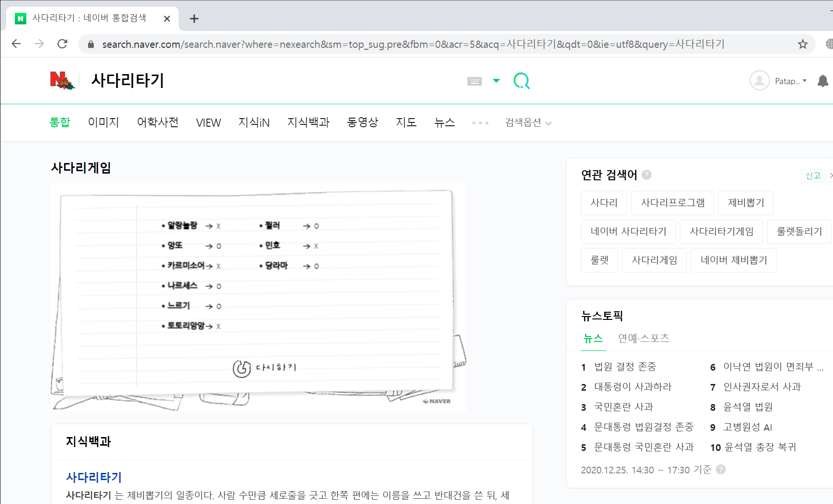Open news topic 고병원성 AI
Viewport: 833px width, 504px height.
tap(747, 427)
